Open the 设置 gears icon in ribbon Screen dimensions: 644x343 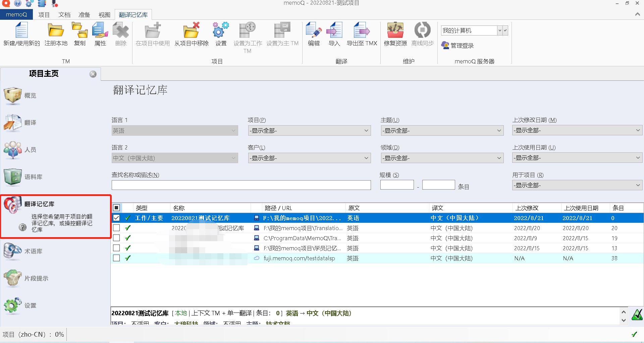(221, 30)
